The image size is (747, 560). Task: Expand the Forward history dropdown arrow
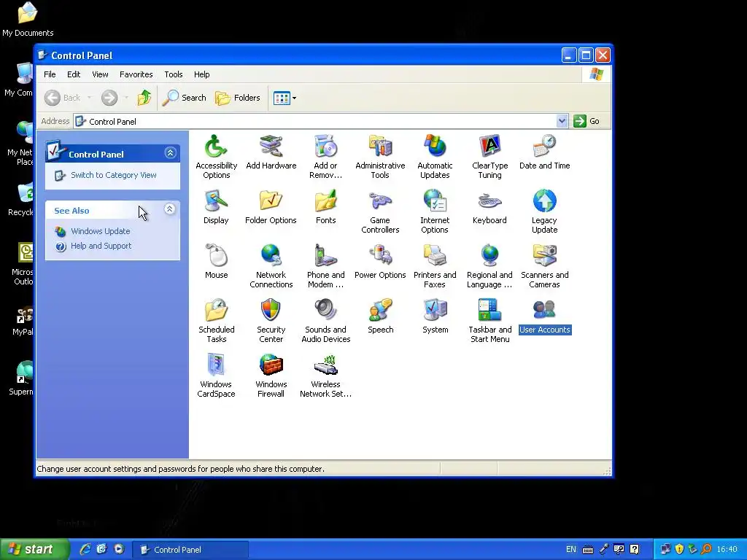126,98
